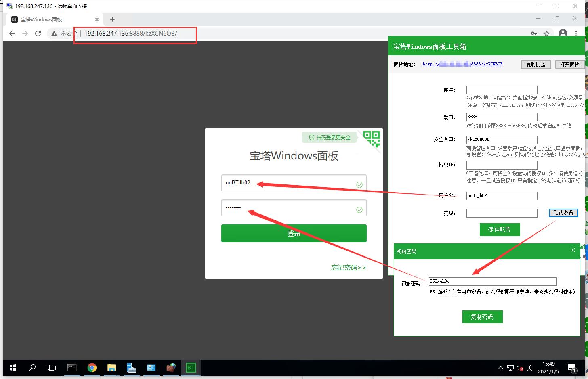Open the BT panel taskbar icon
The height and width of the screenshot is (379, 588).
pyautogui.click(x=191, y=368)
